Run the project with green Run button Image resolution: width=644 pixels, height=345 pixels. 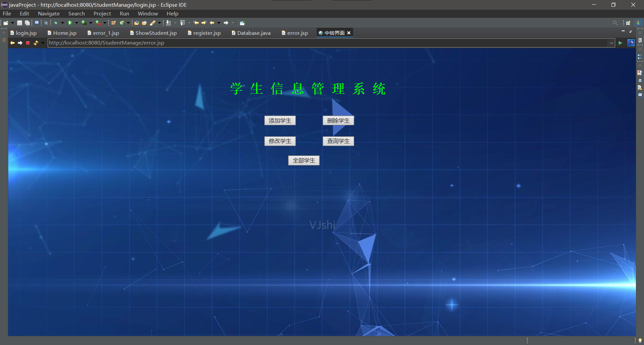point(70,23)
